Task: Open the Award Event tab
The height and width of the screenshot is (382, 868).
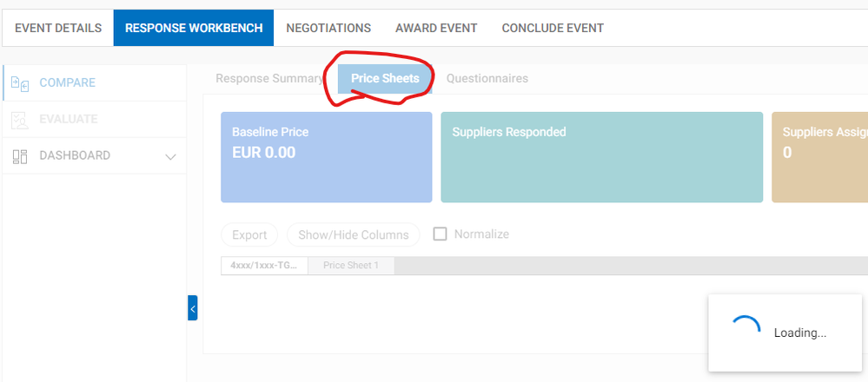Action: pyautogui.click(x=436, y=28)
